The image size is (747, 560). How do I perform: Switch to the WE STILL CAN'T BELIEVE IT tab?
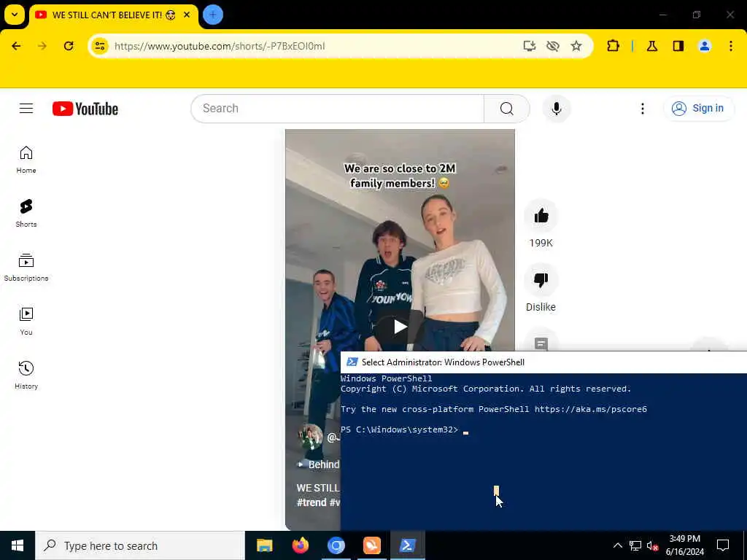click(x=113, y=15)
